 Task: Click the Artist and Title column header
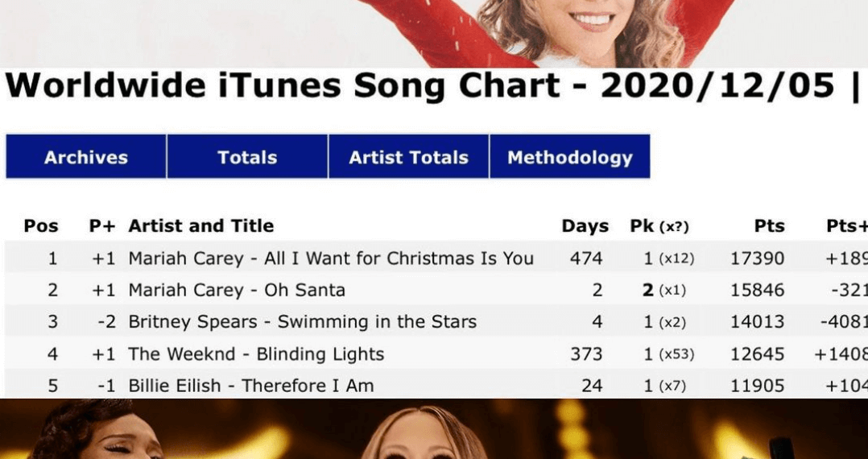pos(201,226)
